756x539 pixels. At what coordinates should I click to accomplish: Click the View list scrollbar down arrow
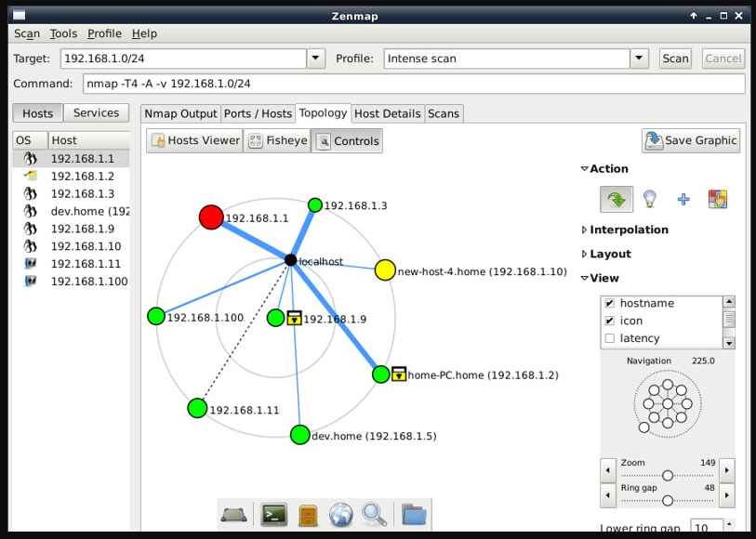[x=729, y=343]
